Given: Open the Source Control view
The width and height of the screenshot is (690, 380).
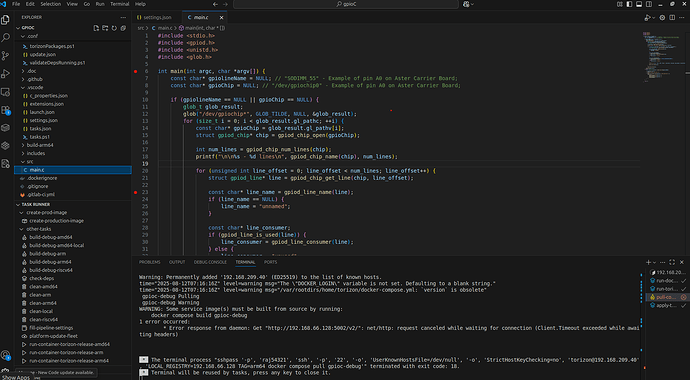Looking at the screenshot, I should pyautogui.click(x=6, y=56).
